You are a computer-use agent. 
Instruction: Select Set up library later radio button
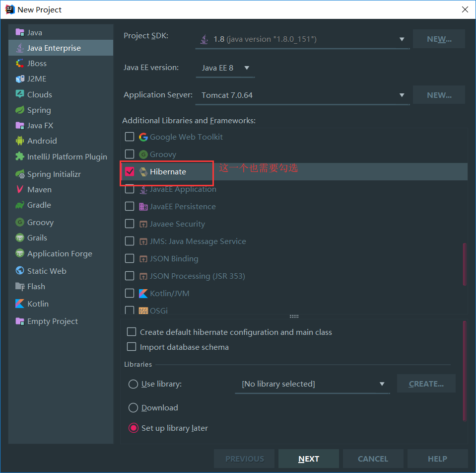point(133,428)
